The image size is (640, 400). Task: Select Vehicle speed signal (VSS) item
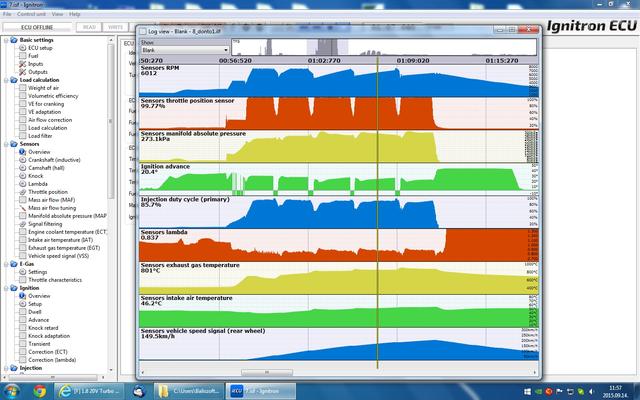(58, 256)
